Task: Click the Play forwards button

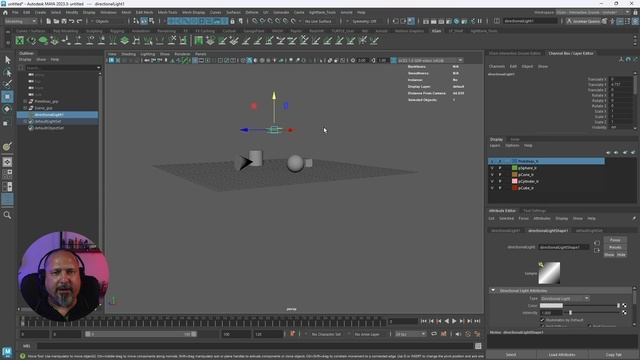Action: pos(454,321)
